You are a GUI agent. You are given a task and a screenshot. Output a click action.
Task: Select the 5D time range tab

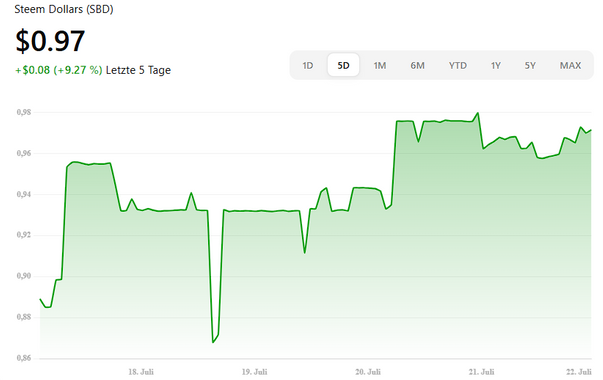tap(343, 65)
